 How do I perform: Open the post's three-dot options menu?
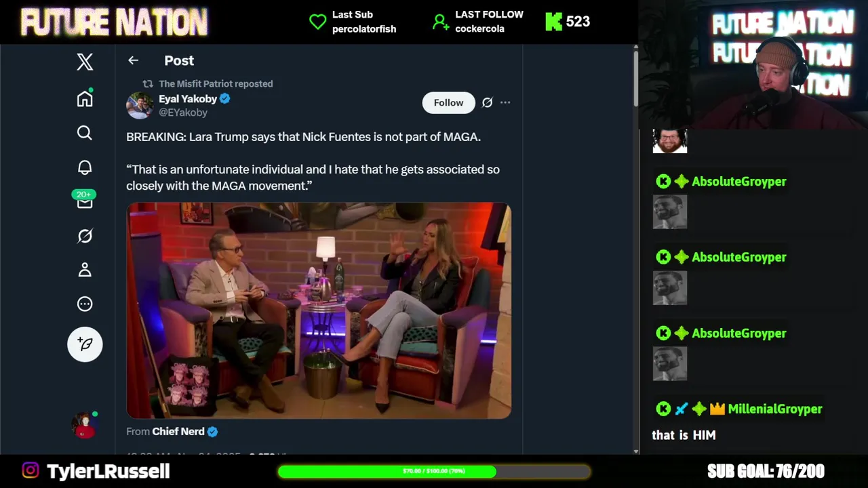(x=505, y=102)
